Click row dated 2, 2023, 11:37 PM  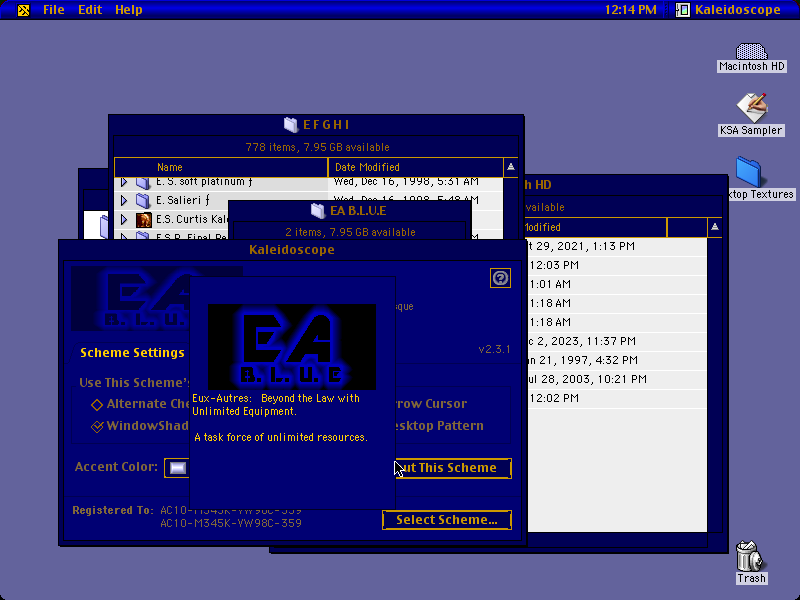615,341
